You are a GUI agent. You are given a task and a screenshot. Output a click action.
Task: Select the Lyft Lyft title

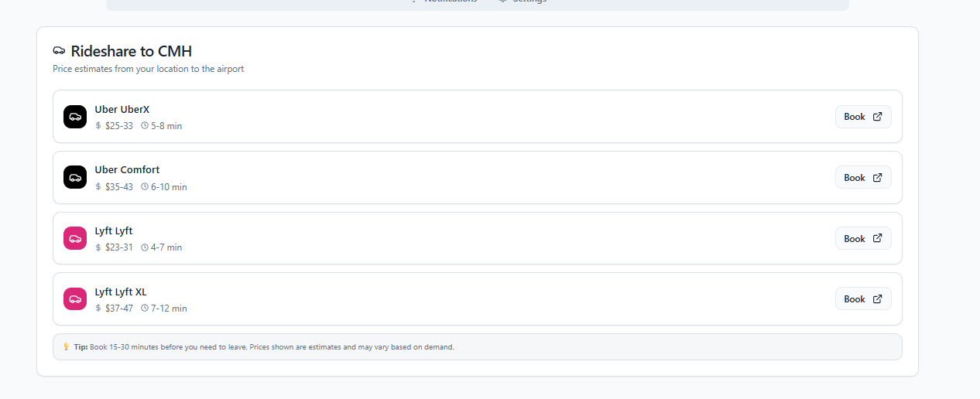pos(114,231)
